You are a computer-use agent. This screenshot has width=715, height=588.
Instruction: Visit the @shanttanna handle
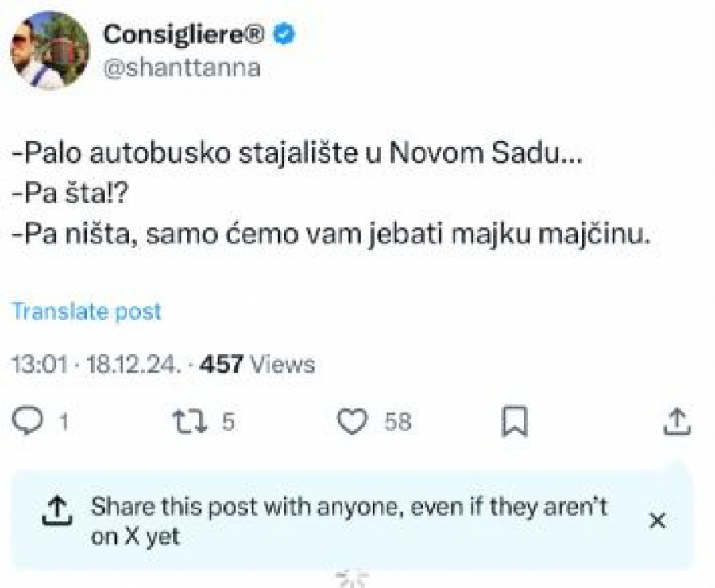coord(182,68)
